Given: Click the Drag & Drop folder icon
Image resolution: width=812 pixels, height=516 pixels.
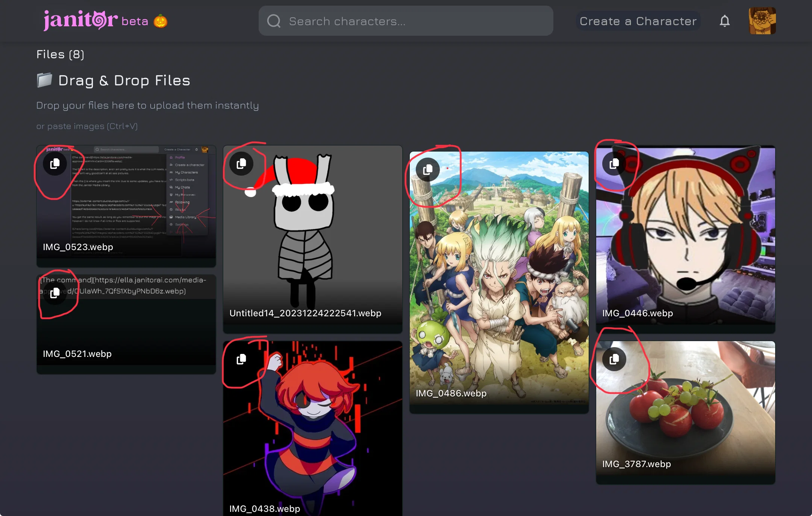Looking at the screenshot, I should point(44,80).
